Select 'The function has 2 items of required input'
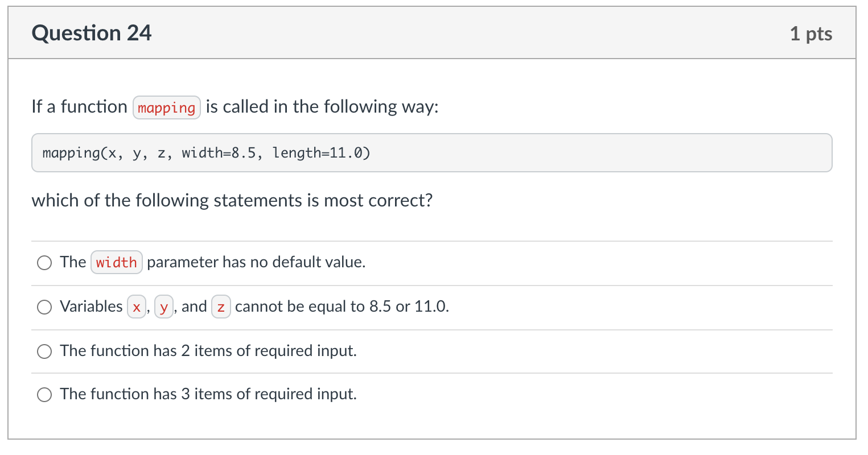This screenshot has height=455, width=868. [44, 351]
